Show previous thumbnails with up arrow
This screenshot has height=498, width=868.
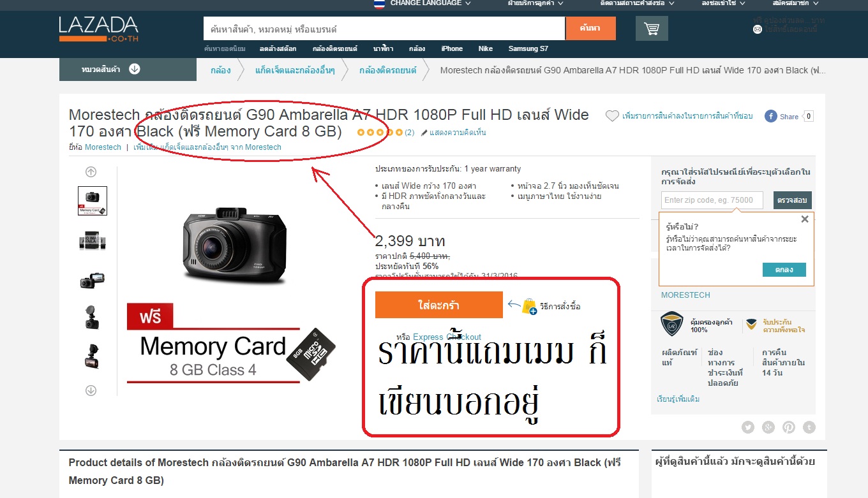pos(91,172)
